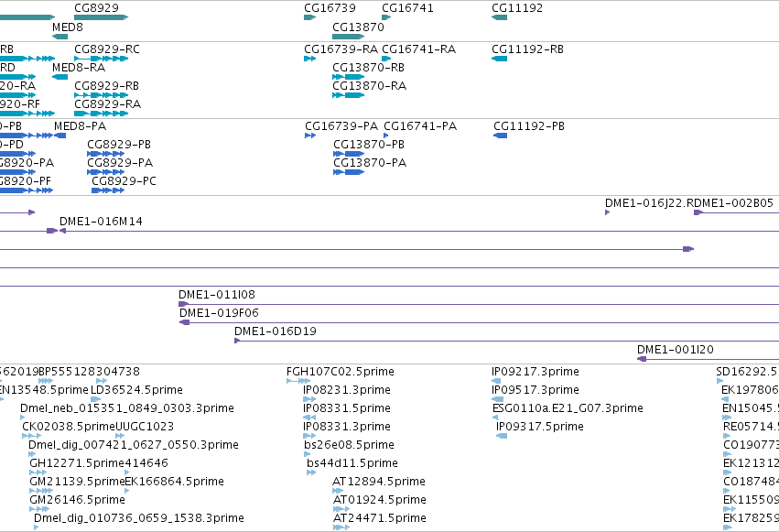Click EST Dmel_dig_010736_0659_1538.3prime
Screen dimensions: 779x532
coord(37,527)
